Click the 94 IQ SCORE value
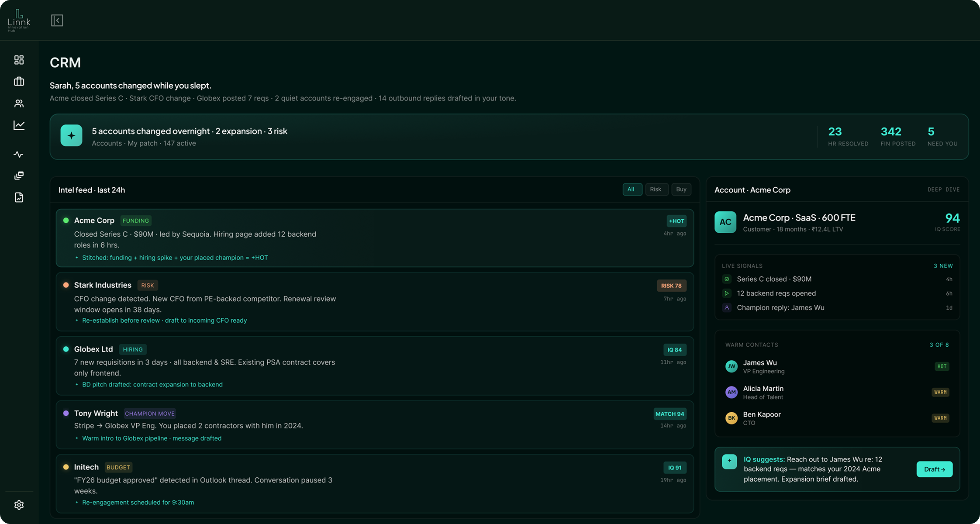The width and height of the screenshot is (980, 524). pyautogui.click(x=952, y=218)
